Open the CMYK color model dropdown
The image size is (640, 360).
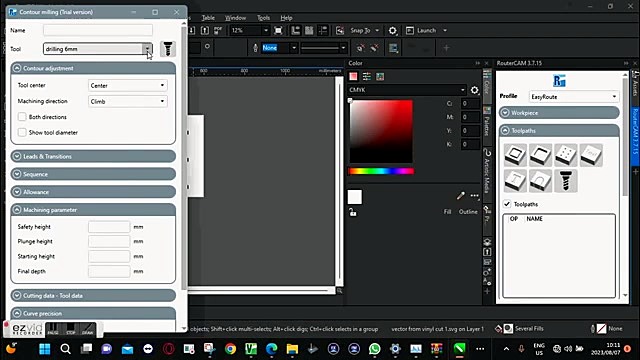coord(407,90)
